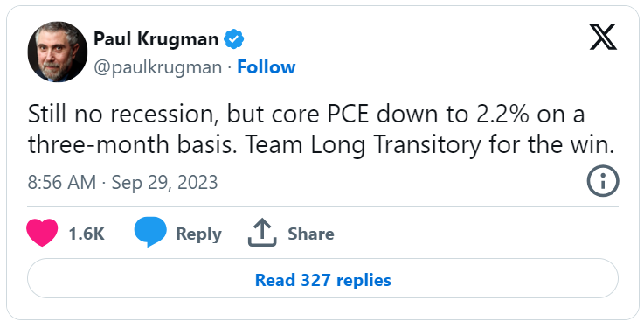Click the Reply text label

coord(198,234)
